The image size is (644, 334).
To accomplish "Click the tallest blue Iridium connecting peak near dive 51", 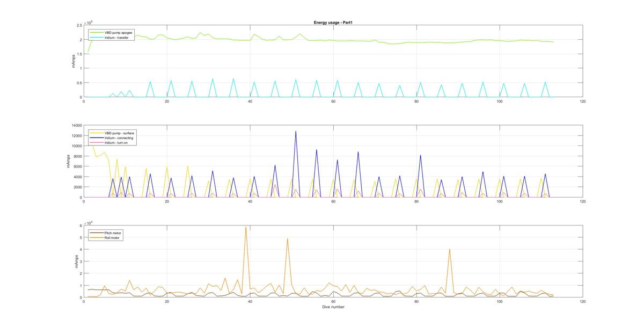I will point(296,132).
